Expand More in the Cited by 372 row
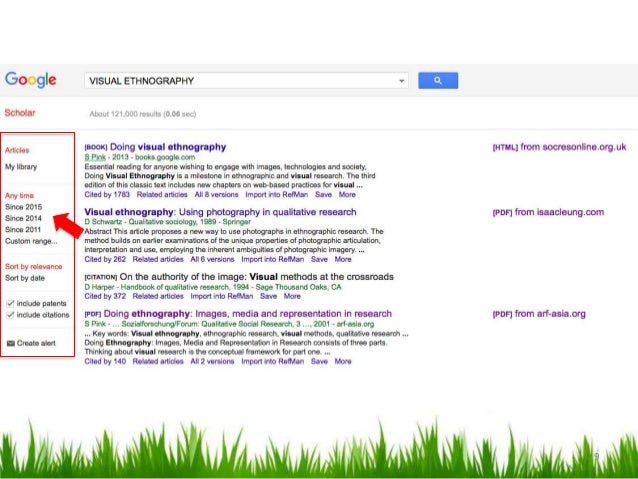 292,296
